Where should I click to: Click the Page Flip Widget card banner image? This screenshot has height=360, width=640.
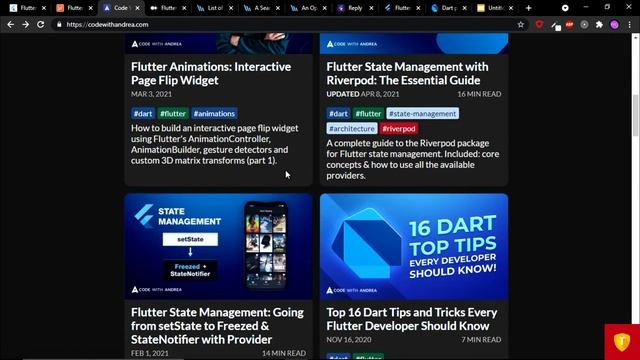click(x=218, y=43)
